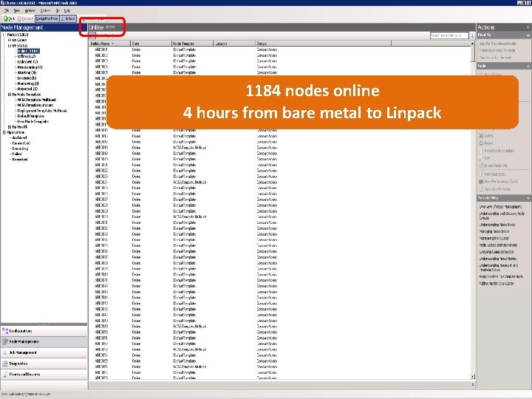This screenshot has height=399, width=532.
Task: Click the Forward toolbar arrow icon
Action: 19,18
